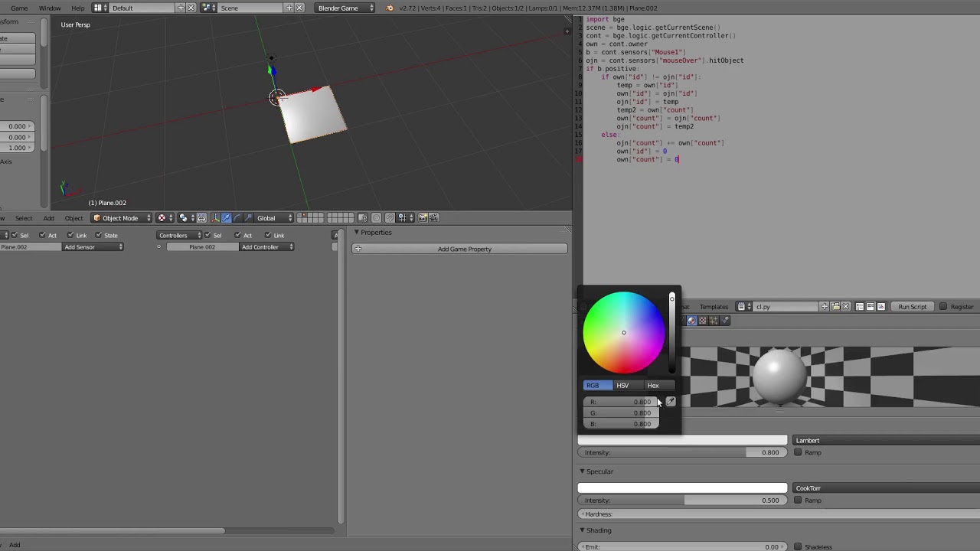Open text file with folder icon
The image size is (980, 551).
[835, 307]
